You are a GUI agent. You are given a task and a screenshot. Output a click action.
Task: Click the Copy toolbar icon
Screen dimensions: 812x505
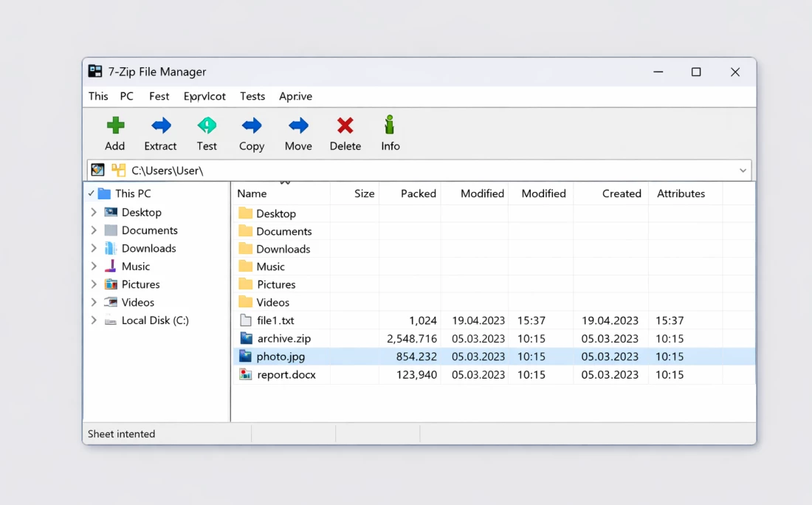(x=252, y=126)
